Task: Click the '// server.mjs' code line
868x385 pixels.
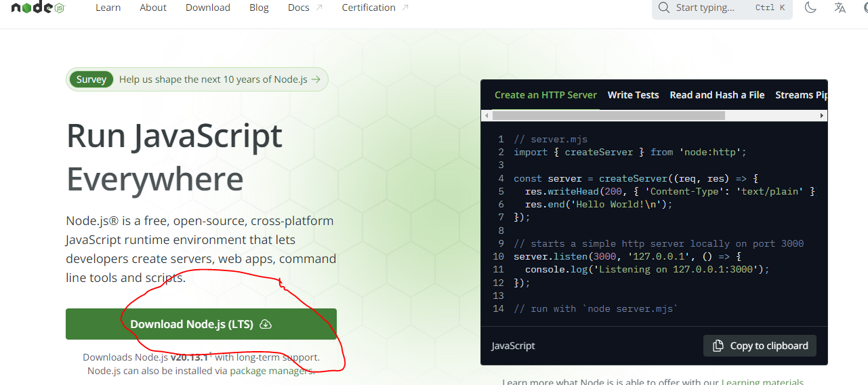Action: (x=551, y=139)
